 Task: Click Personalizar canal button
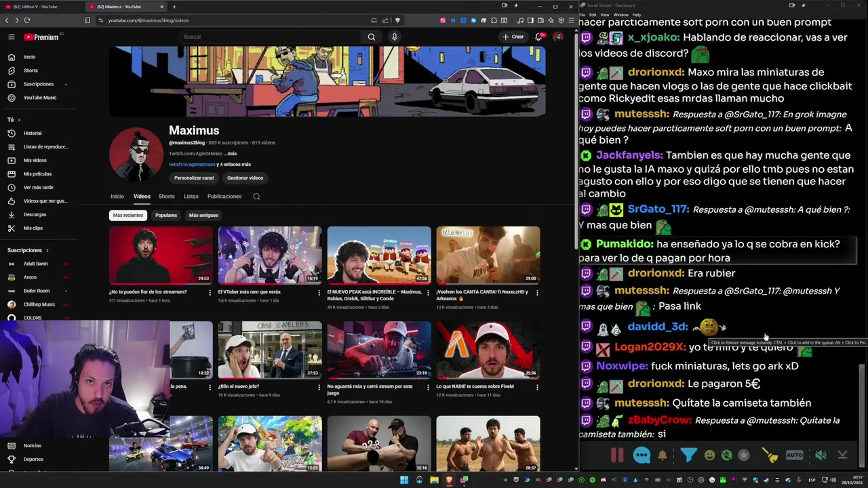(x=194, y=178)
